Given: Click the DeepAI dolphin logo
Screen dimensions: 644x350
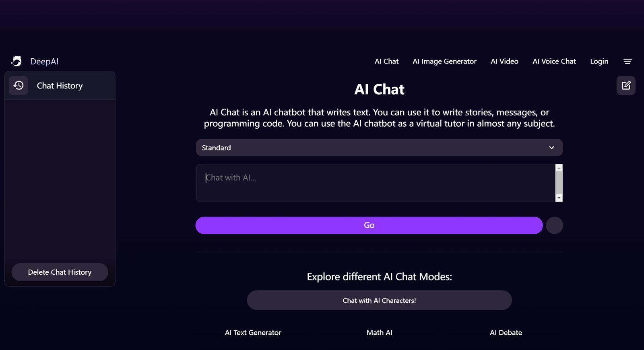Looking at the screenshot, I should click(x=17, y=61).
